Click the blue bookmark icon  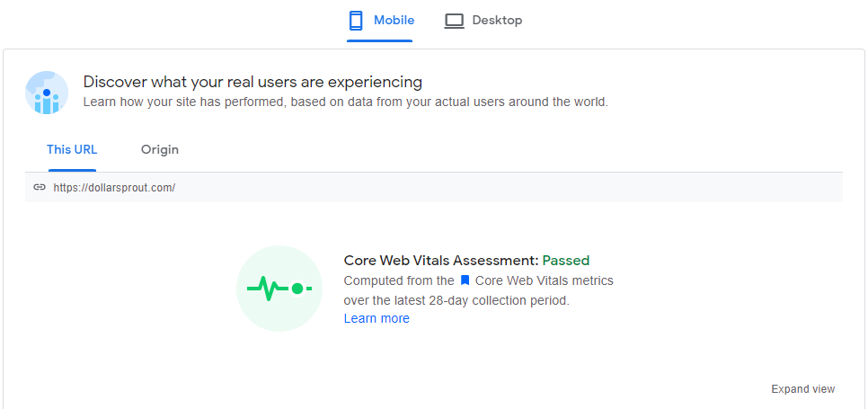coord(465,280)
